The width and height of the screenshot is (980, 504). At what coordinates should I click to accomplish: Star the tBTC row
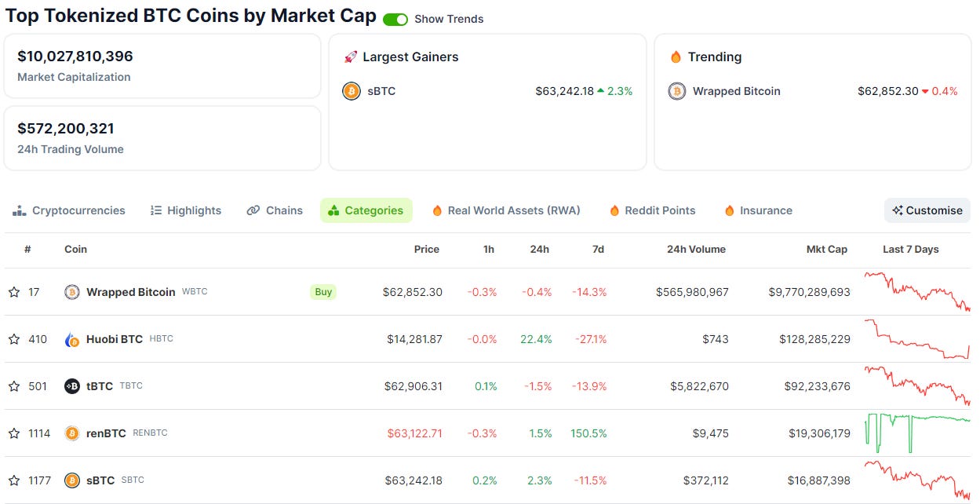(x=13, y=386)
